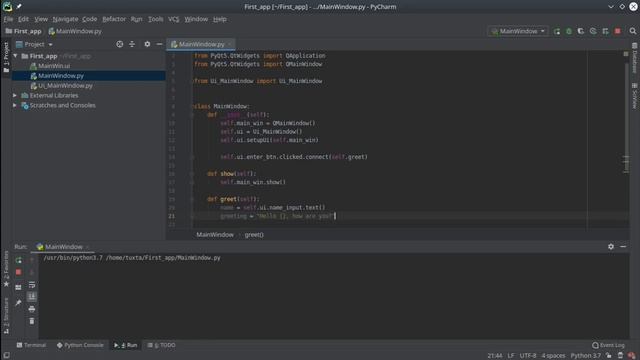Open the Python Console tool window
The width and height of the screenshot is (640, 360).
click(80, 345)
